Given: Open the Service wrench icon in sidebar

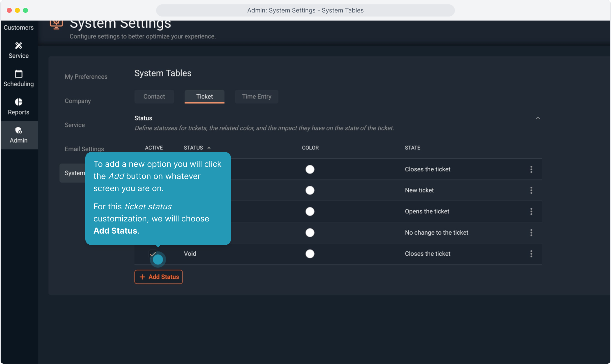Looking at the screenshot, I should tap(19, 45).
